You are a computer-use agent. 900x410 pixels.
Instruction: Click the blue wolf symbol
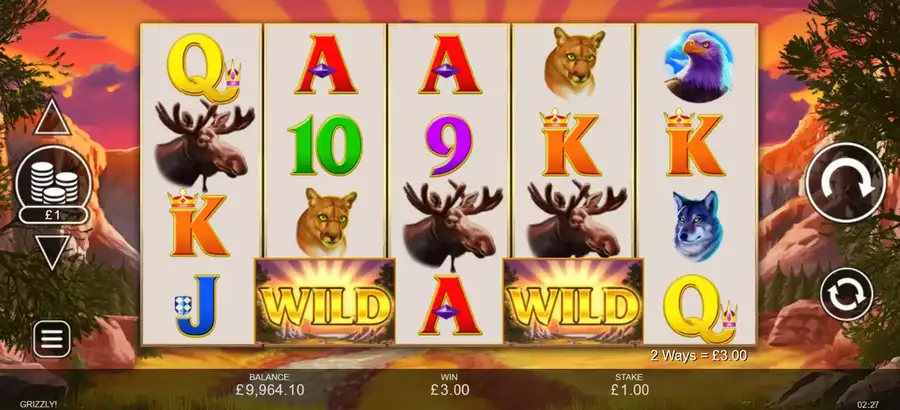[x=697, y=226]
